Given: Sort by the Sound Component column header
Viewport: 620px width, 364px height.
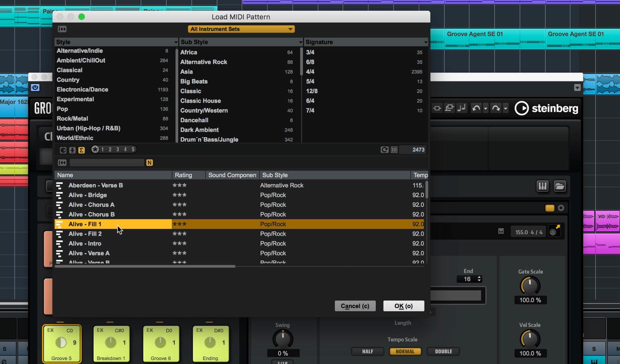Looking at the screenshot, I should point(232,175).
